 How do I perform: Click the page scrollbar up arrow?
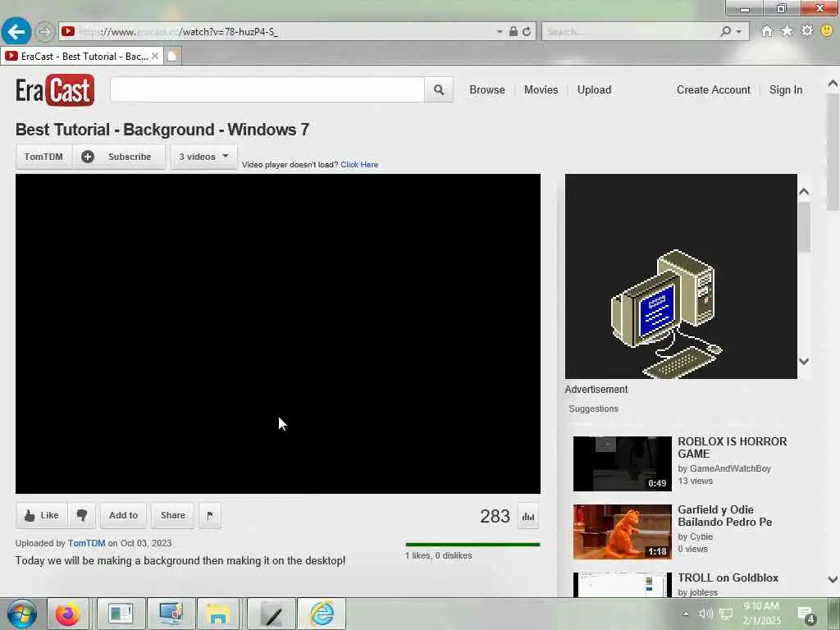coord(833,84)
